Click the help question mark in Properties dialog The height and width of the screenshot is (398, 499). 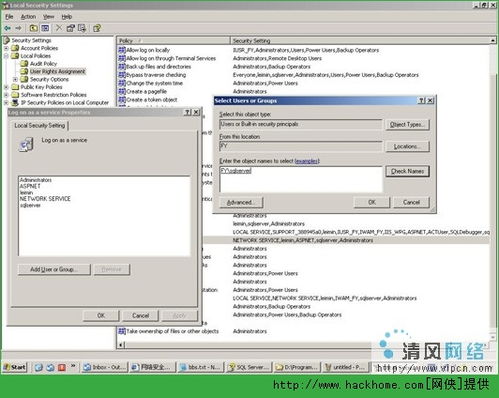[x=188, y=112]
